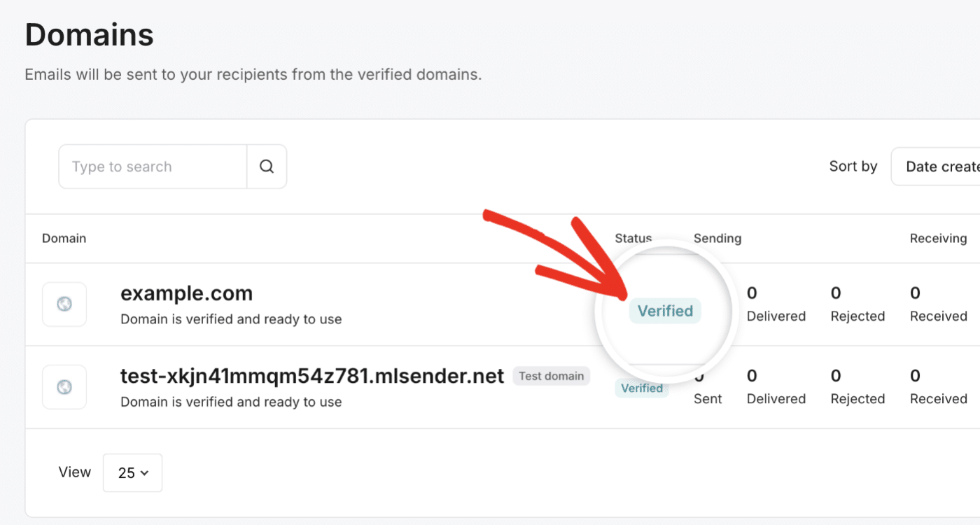Image resolution: width=980 pixels, height=525 pixels.
Task: Click the Receiving column header
Action: tap(939, 238)
